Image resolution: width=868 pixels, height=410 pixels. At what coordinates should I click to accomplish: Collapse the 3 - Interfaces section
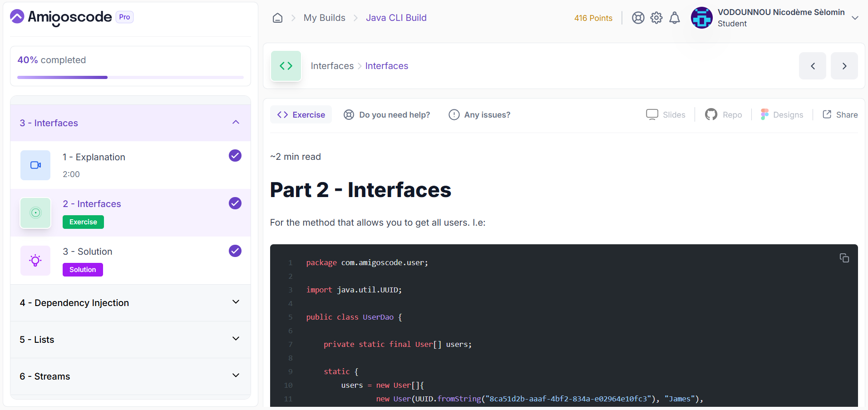[236, 122]
